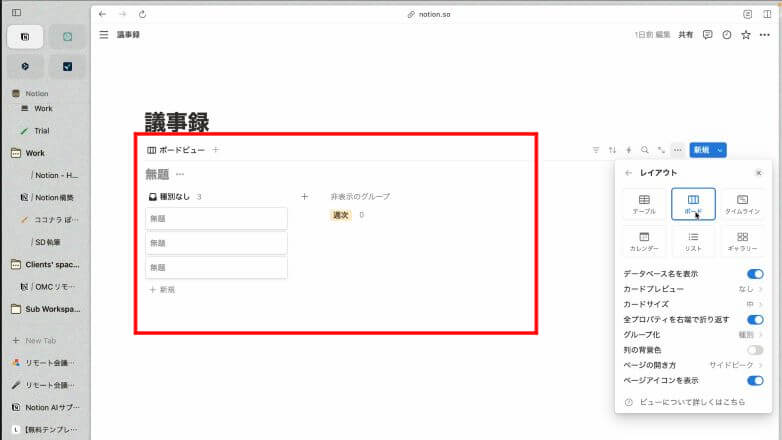The width and height of the screenshot is (782, 440).
Task: Add a new group column
Action: [x=304, y=197]
